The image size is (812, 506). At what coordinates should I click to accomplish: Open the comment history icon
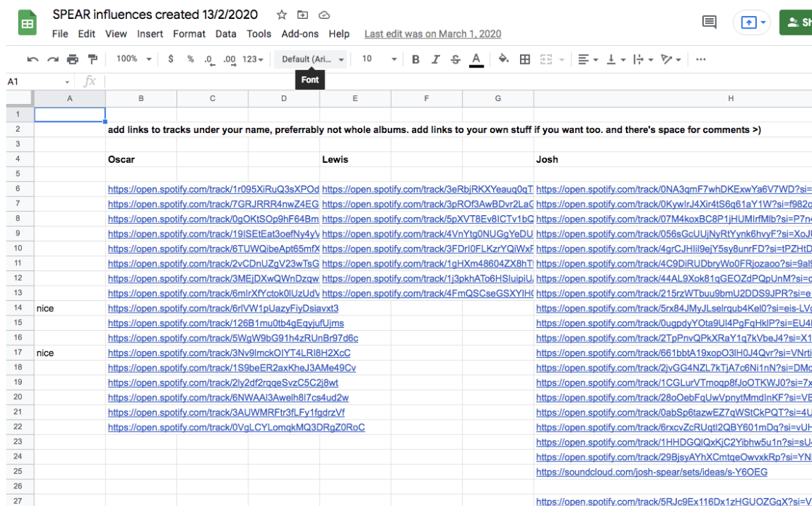[x=709, y=23]
